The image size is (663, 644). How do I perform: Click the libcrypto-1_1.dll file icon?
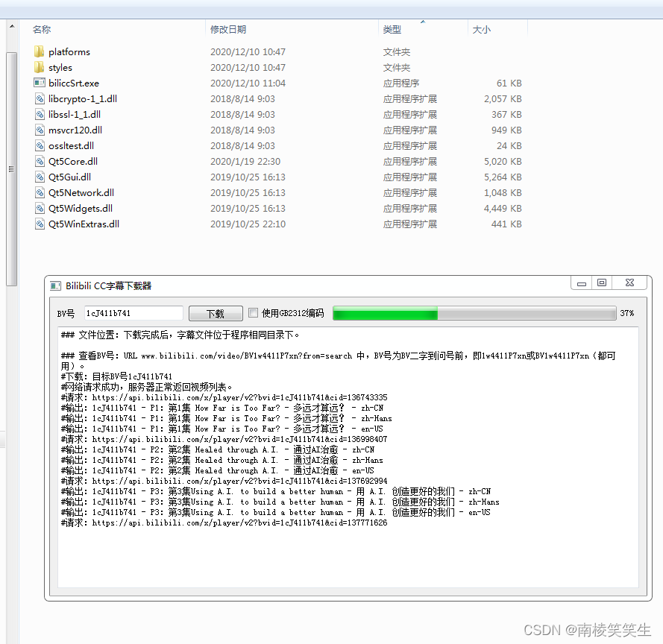[40, 98]
